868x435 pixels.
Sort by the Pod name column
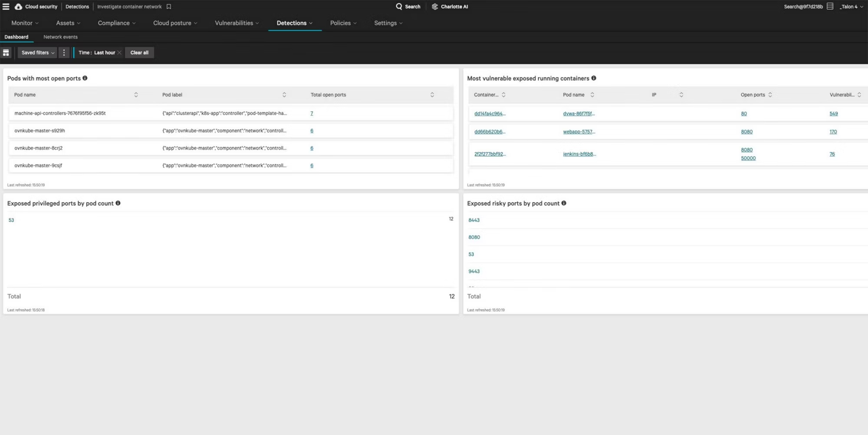(136, 95)
